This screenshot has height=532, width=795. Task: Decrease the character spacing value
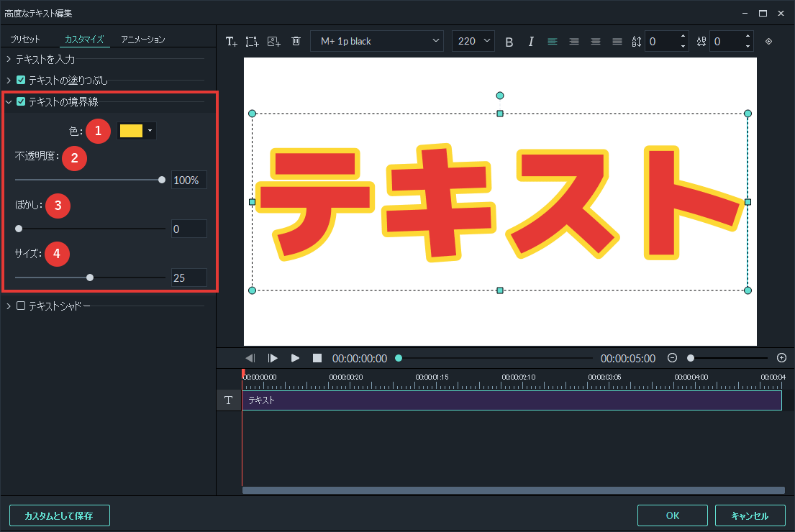coord(748,47)
